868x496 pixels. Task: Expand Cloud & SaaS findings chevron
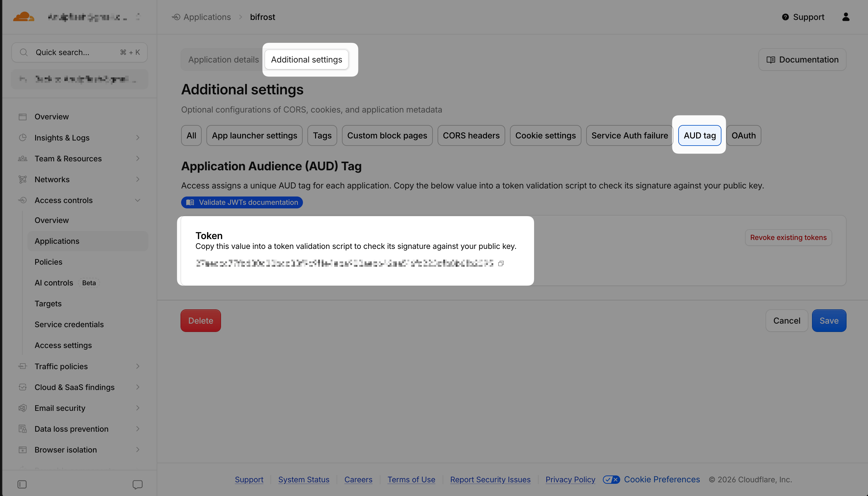click(138, 387)
